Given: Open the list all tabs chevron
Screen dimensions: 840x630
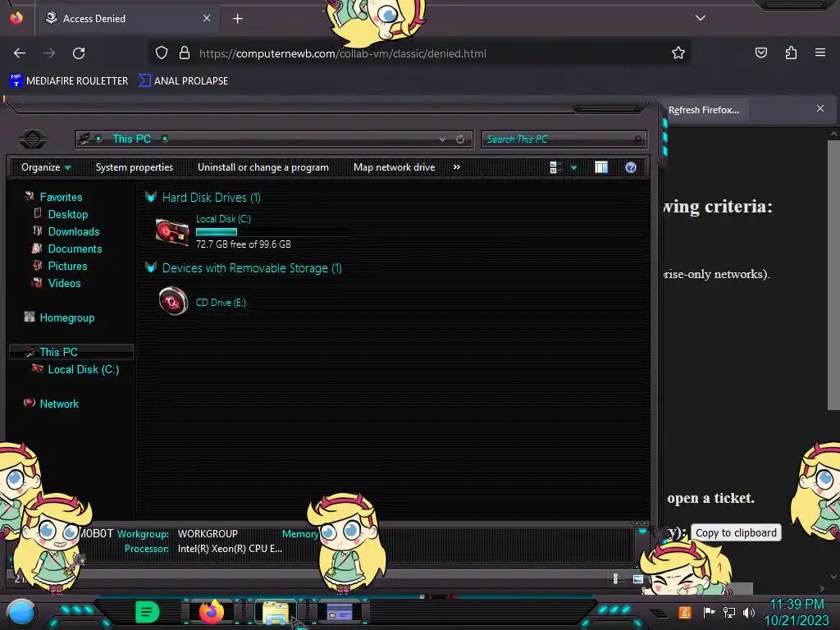Looking at the screenshot, I should 701,18.
